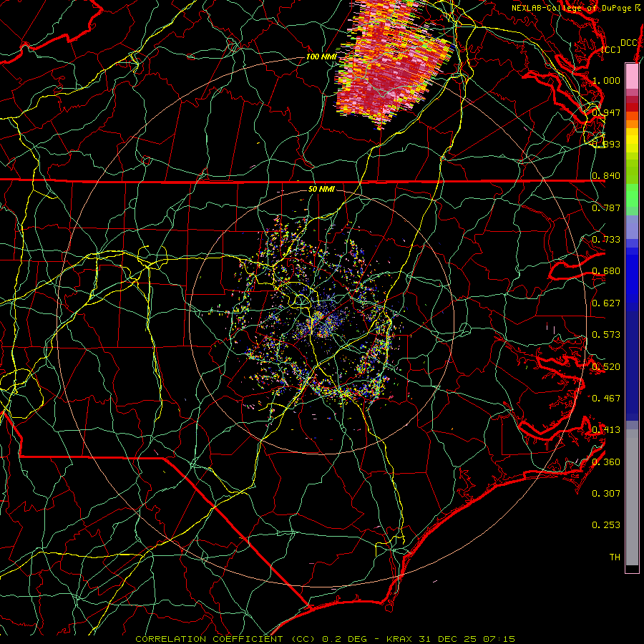Click the TH threshold label
644x644 pixels.
click(615, 557)
